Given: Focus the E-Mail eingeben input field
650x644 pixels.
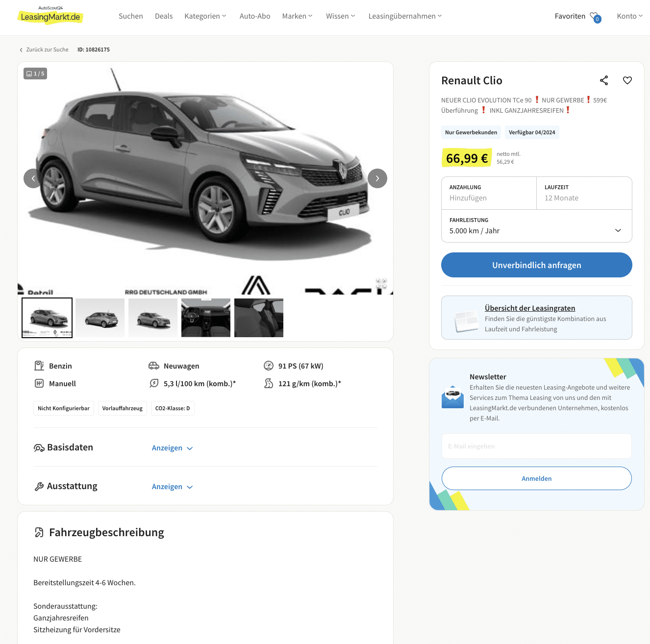Looking at the screenshot, I should point(537,446).
